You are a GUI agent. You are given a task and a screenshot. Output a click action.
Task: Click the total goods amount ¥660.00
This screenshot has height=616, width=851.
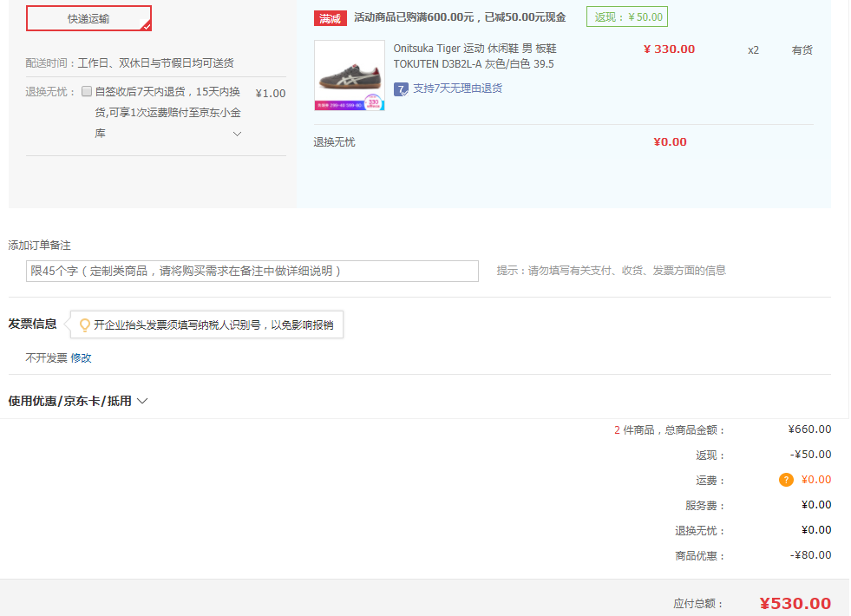click(809, 429)
